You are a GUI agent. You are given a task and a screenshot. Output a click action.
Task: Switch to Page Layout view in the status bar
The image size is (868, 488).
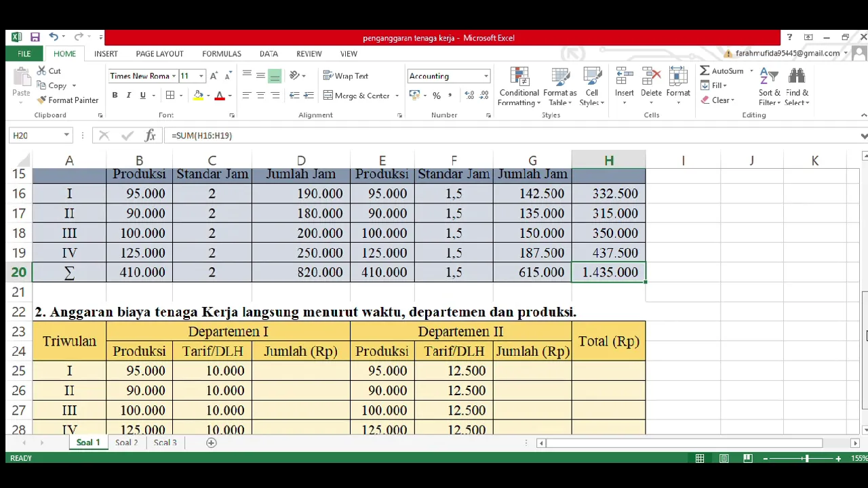click(724, 459)
